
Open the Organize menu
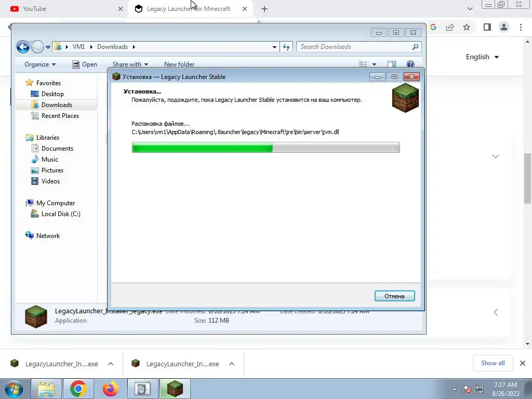[x=39, y=64]
